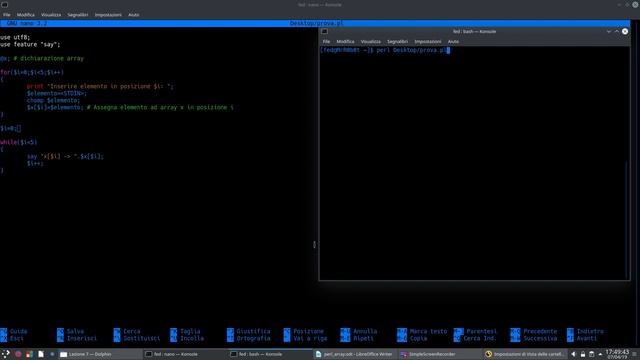Open Modifica menu in nano Konsole window
Image resolution: width=640 pixels, height=360 pixels.
[x=26, y=15]
